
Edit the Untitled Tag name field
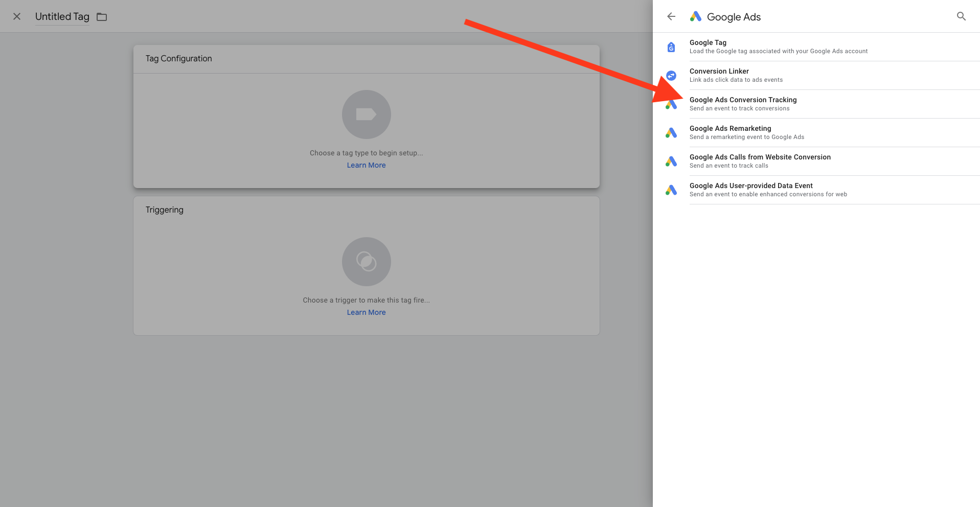62,16
